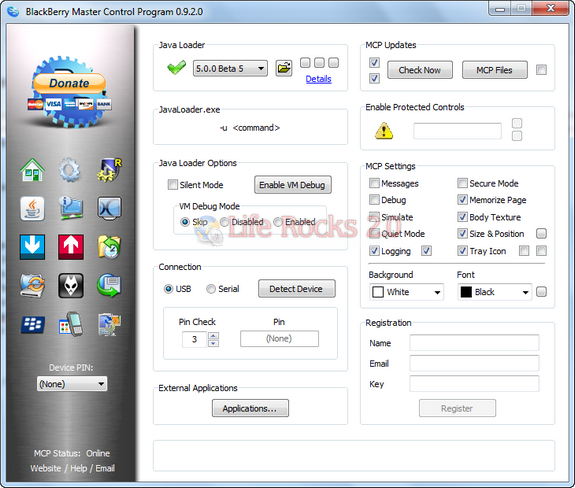Click the Protected Controls password field
Image resolution: width=575 pixels, height=488 pixels.
[457, 131]
